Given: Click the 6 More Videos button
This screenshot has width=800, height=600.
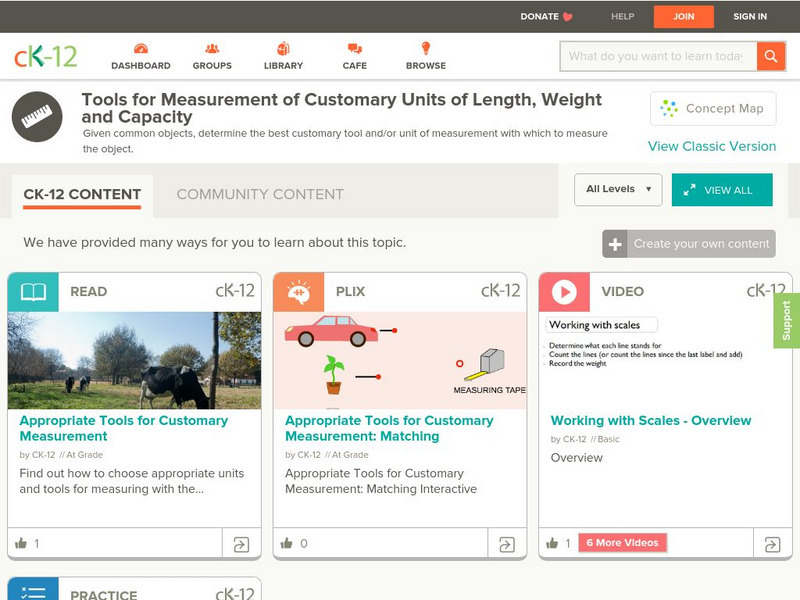Looking at the screenshot, I should pyautogui.click(x=622, y=543).
